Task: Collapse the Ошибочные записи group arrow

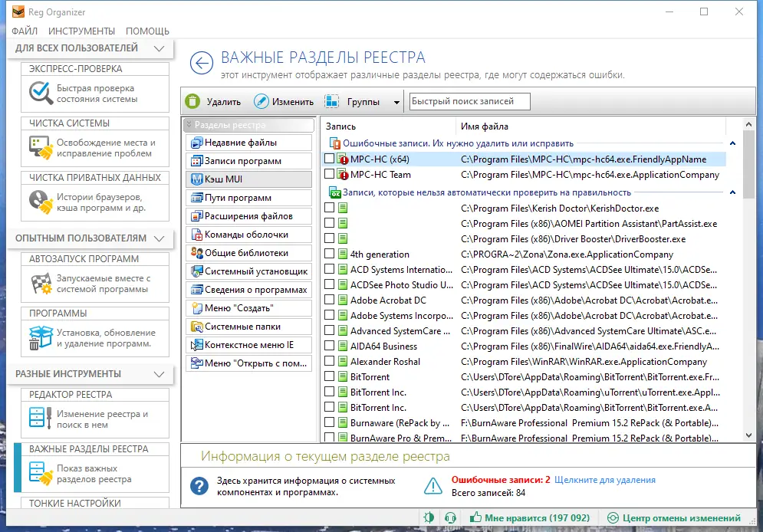Action: click(732, 143)
